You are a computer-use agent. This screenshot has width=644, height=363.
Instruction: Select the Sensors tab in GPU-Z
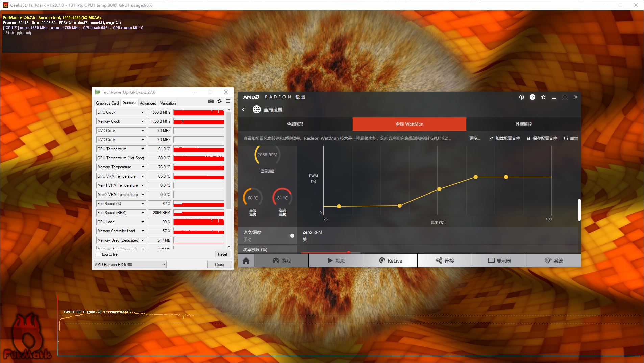pyautogui.click(x=129, y=103)
